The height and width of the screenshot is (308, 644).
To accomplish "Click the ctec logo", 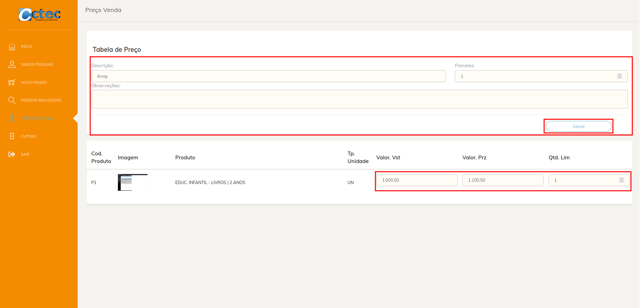I will pyautogui.click(x=39, y=15).
